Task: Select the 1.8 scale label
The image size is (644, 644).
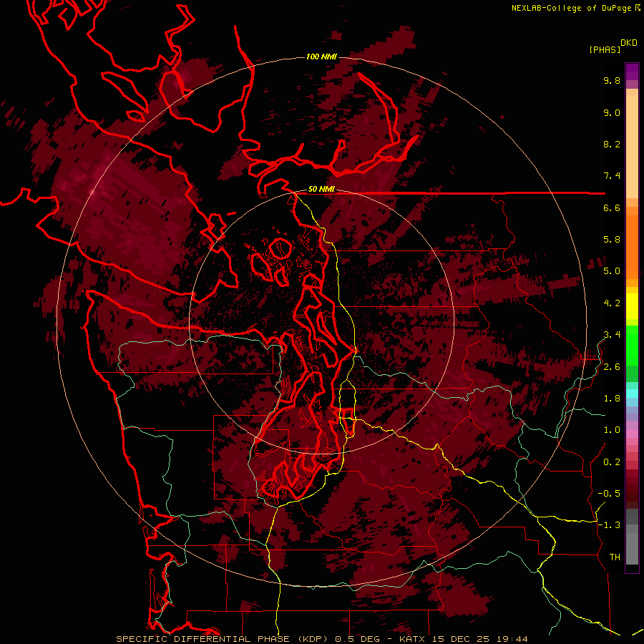Action: [x=612, y=399]
